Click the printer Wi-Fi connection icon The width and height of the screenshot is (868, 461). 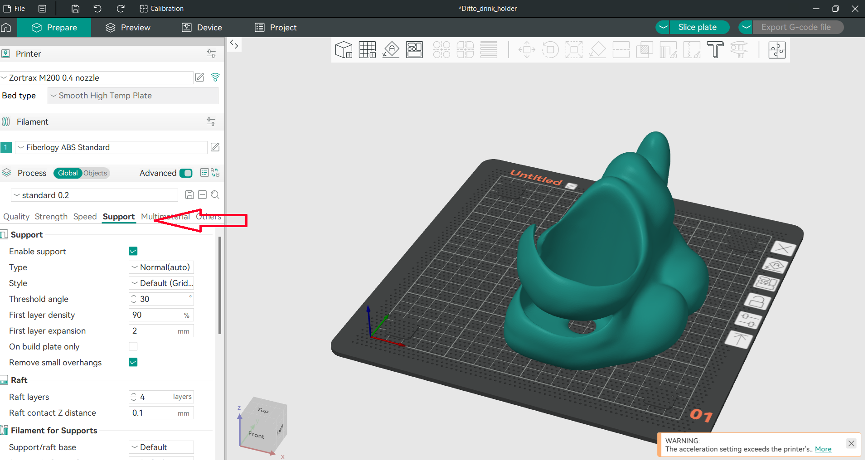[x=215, y=78]
